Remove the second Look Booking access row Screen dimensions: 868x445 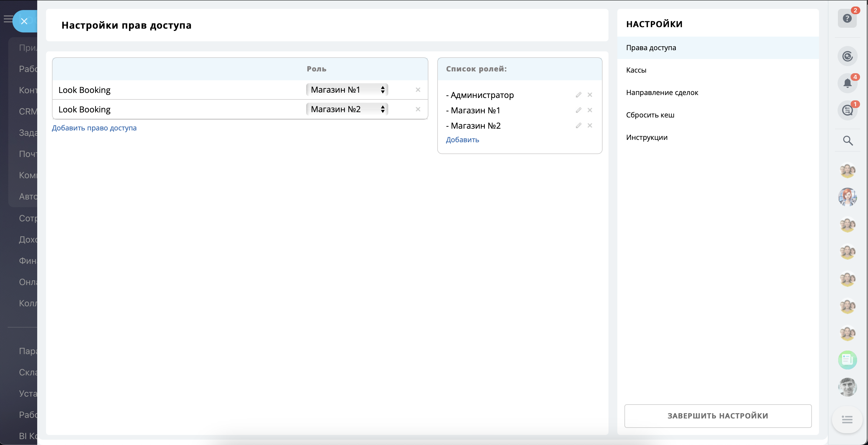(x=418, y=109)
